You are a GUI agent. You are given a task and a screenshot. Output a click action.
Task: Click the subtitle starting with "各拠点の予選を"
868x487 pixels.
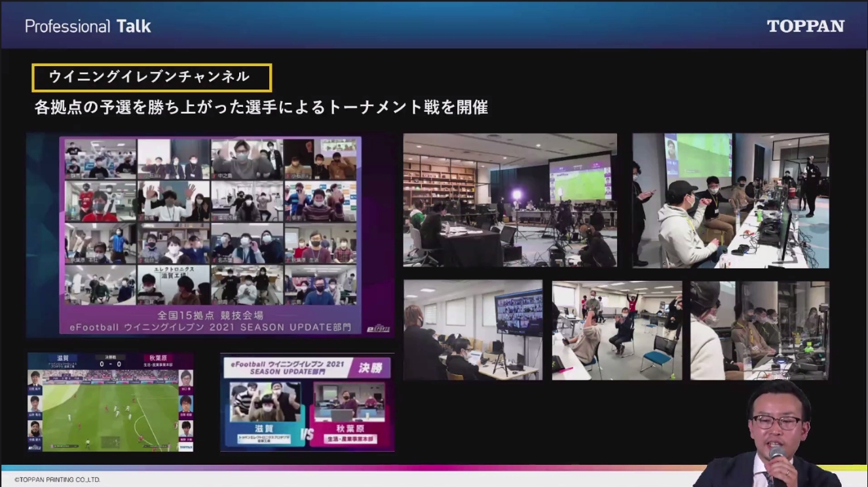coord(261,107)
